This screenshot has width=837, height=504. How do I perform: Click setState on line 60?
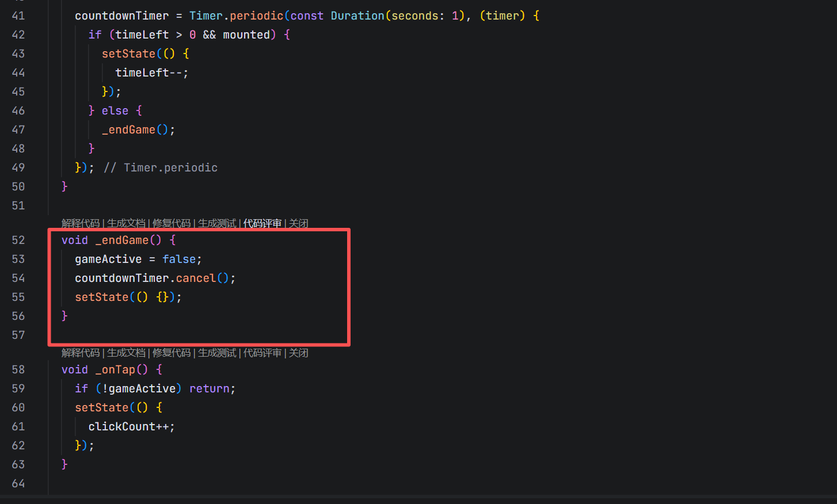point(102,407)
